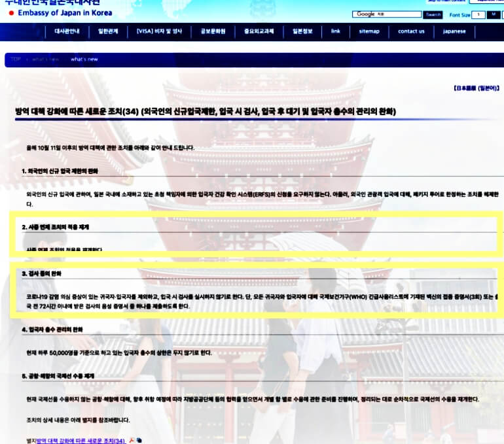Open the [VISA] 비자 및 영사 menu
Viewport: 504px width, 444px height.
coord(159,31)
